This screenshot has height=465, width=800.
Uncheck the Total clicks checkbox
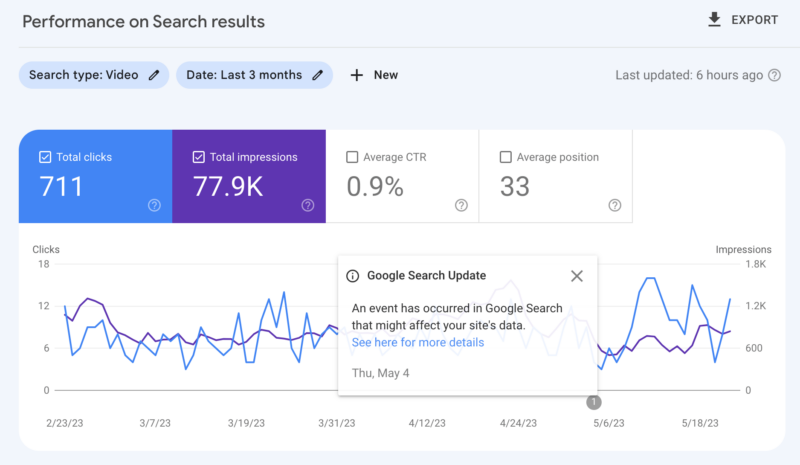[x=45, y=157]
